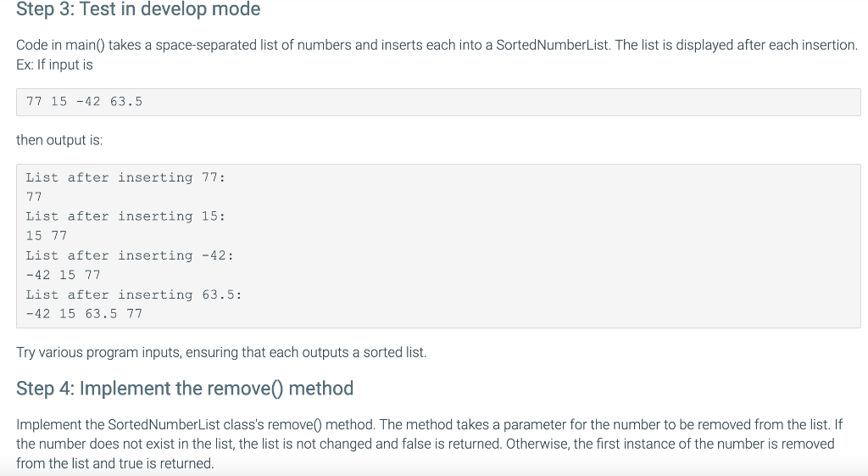Image resolution: width=868 pixels, height=476 pixels.
Task: Click the value '63.5' in the input box
Action: tap(126, 102)
